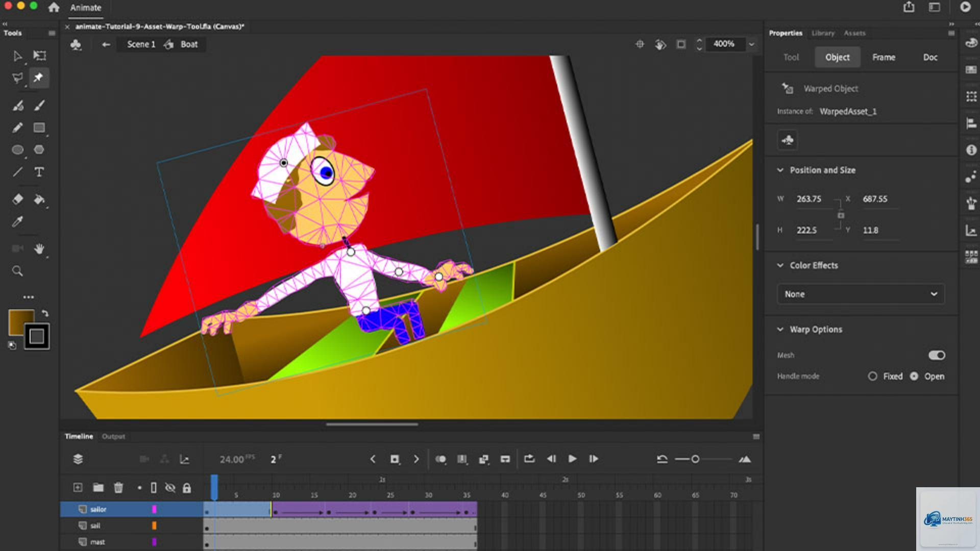Select the Eyedropper tool
The width and height of the screenshot is (980, 551).
click(17, 221)
